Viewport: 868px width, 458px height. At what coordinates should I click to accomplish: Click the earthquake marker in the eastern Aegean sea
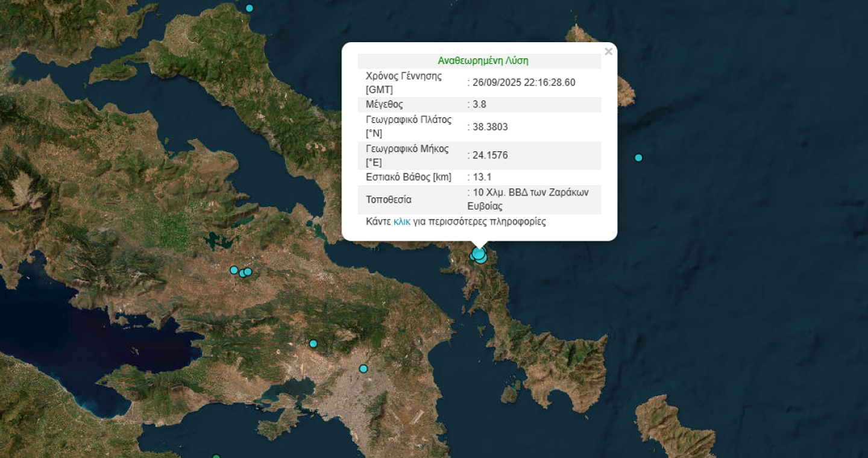pyautogui.click(x=638, y=157)
